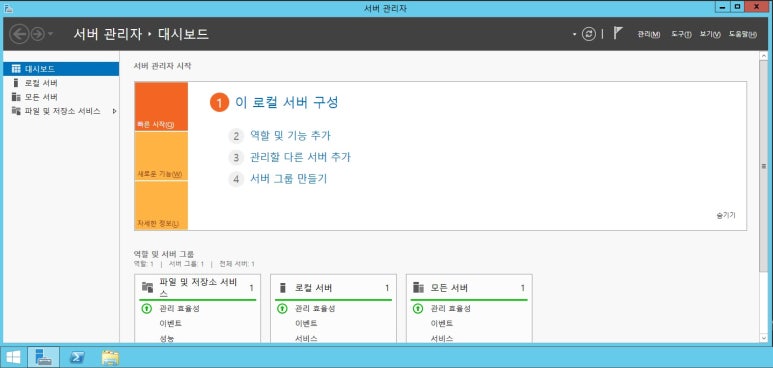Click icon on 파일 및 저장소 서비스 tile
The height and width of the screenshot is (368, 773).
pos(147,287)
